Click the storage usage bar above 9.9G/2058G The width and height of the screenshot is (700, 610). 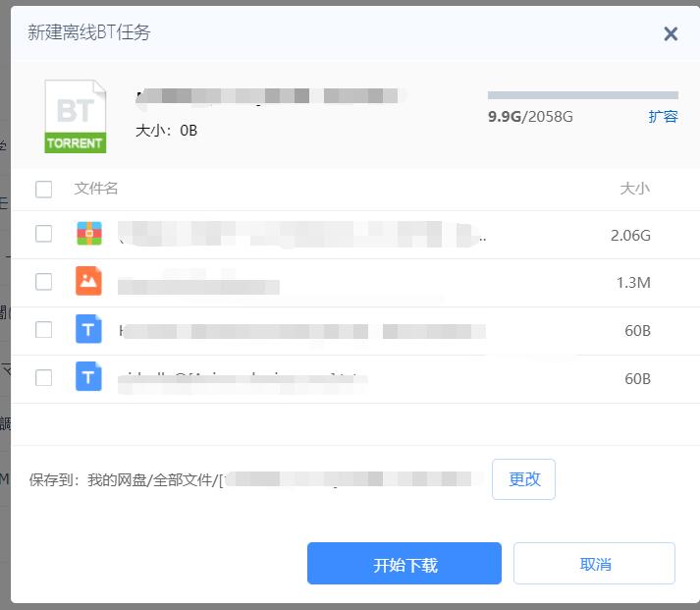(x=582, y=95)
